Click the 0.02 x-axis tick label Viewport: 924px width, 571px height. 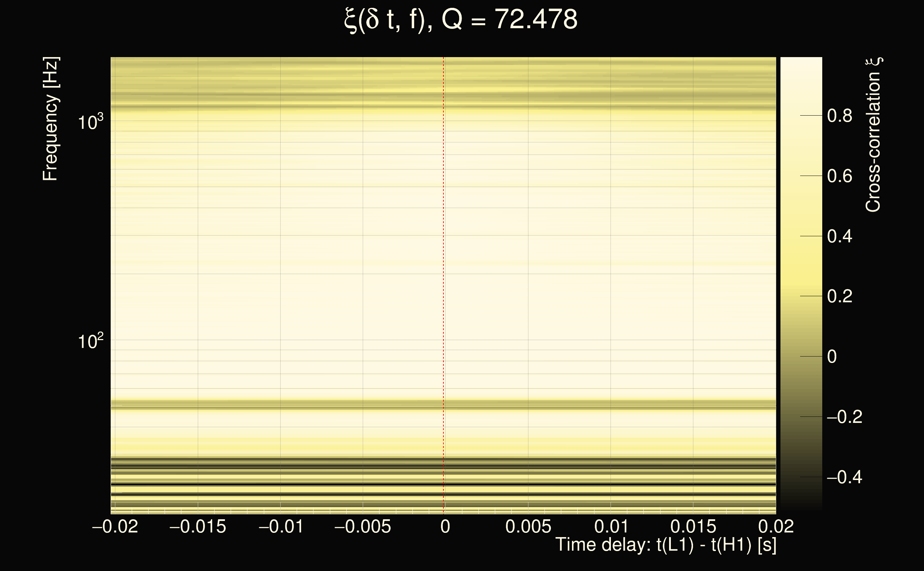pos(776,526)
